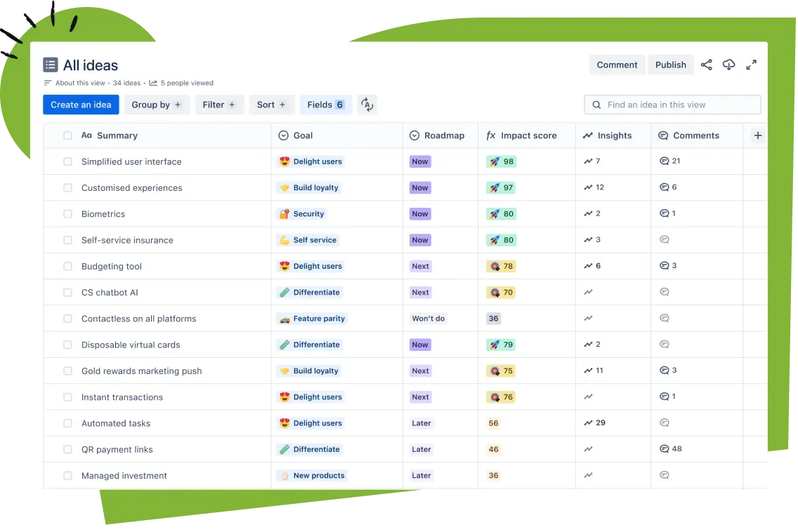The width and height of the screenshot is (798, 532).
Task: Click the cloud export icon
Action: tap(729, 65)
